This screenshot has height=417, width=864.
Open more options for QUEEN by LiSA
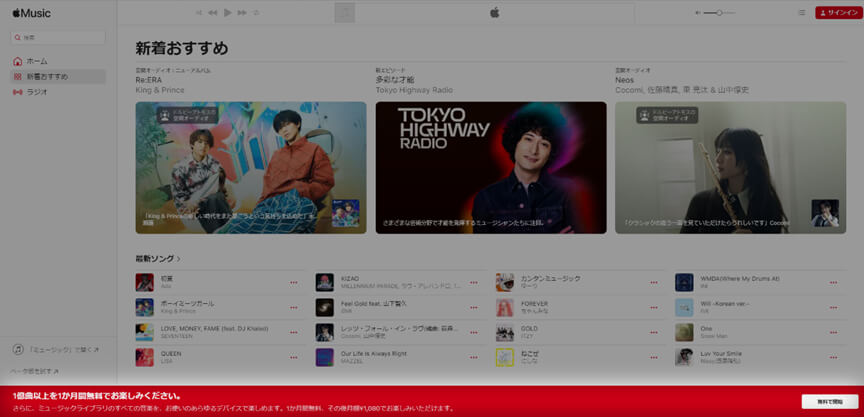pos(294,358)
